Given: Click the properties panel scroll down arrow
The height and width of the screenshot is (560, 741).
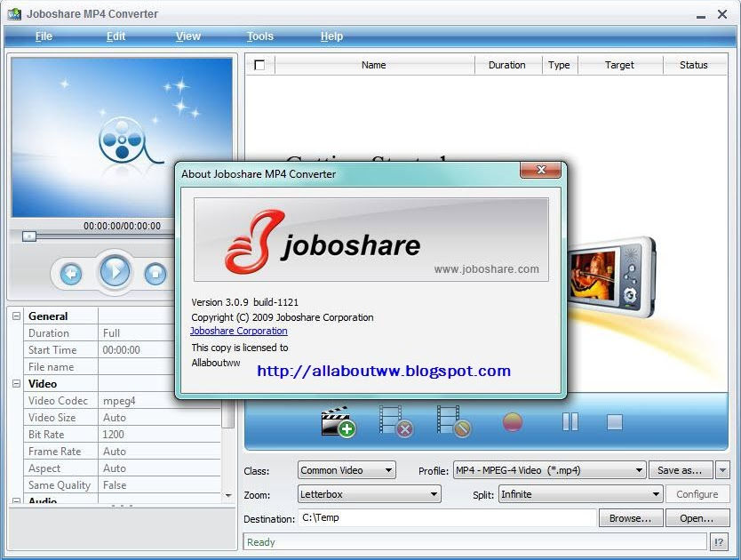Looking at the screenshot, I should click(x=228, y=495).
